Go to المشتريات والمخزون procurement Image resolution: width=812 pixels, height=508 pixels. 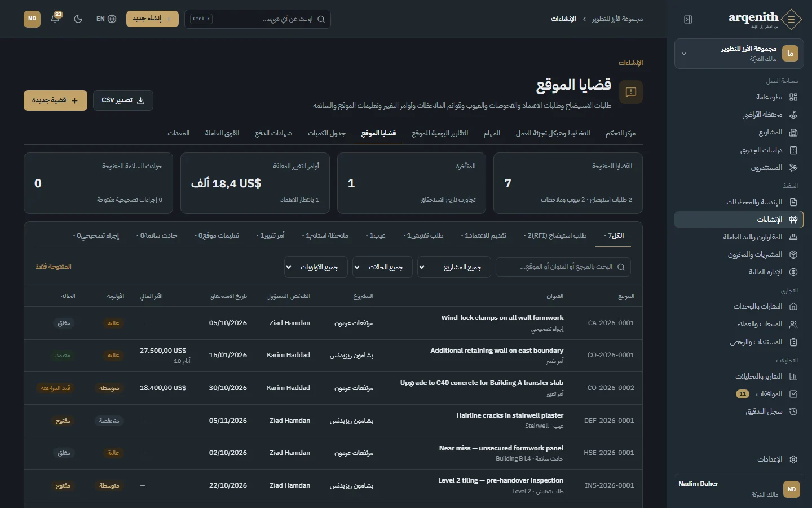pos(739,255)
